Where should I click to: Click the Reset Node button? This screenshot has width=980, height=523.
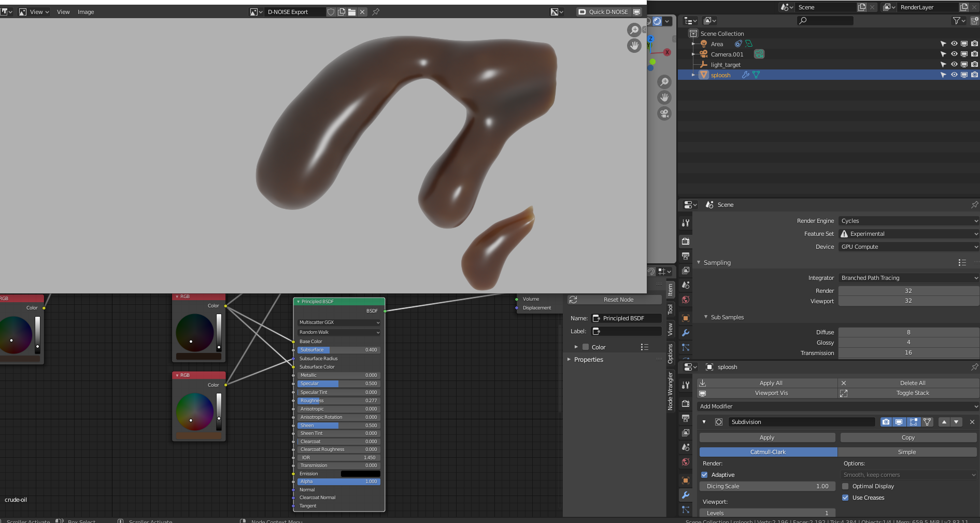615,300
